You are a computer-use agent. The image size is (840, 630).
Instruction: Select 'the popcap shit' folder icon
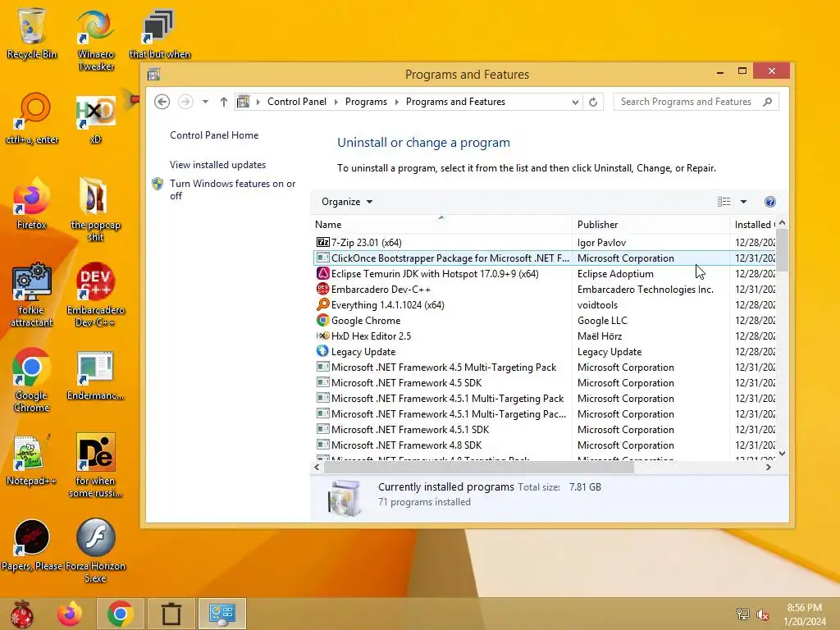pos(95,209)
